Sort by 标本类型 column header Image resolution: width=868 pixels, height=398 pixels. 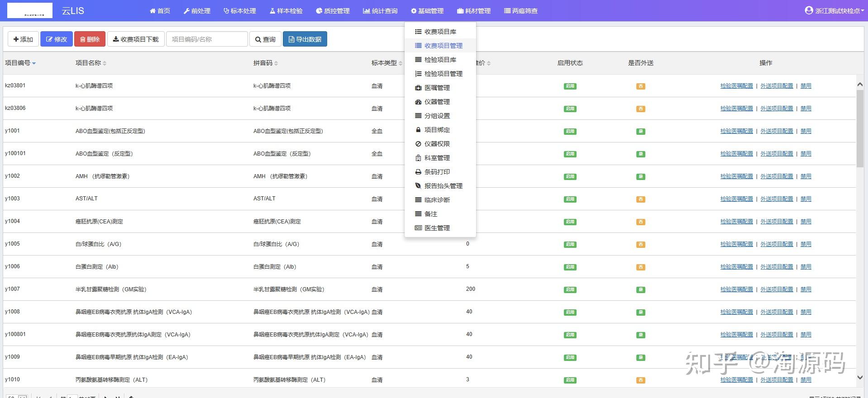[x=387, y=63]
